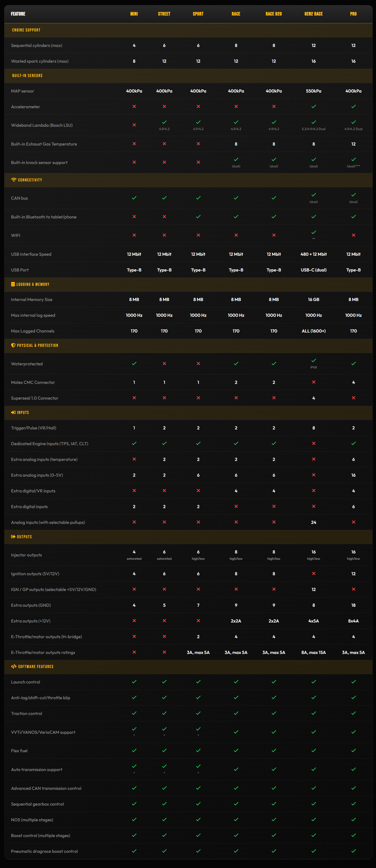Click the shield icon beside Physical & Protection
The height and width of the screenshot is (868, 376).
click(13, 345)
